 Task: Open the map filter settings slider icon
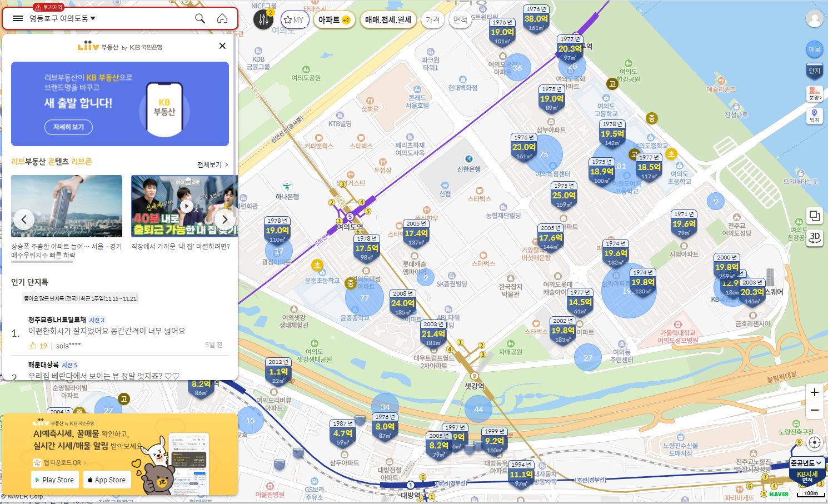tap(263, 20)
